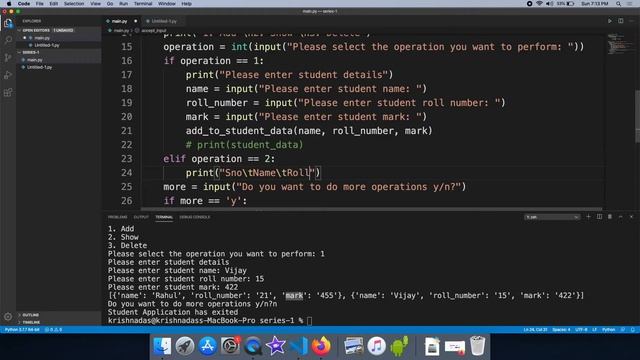Open the Search view in activity bar
Viewport: 640px width, 360px height.
click(x=8, y=40)
